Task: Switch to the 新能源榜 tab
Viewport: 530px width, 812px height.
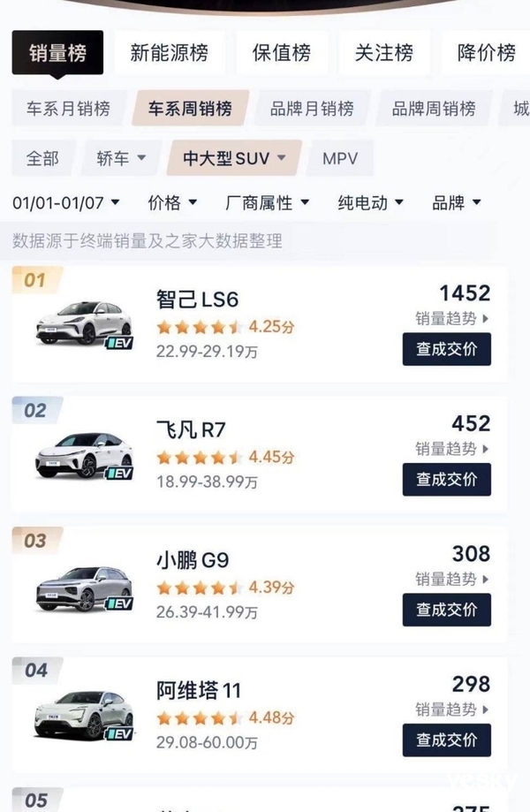Action: (171, 52)
